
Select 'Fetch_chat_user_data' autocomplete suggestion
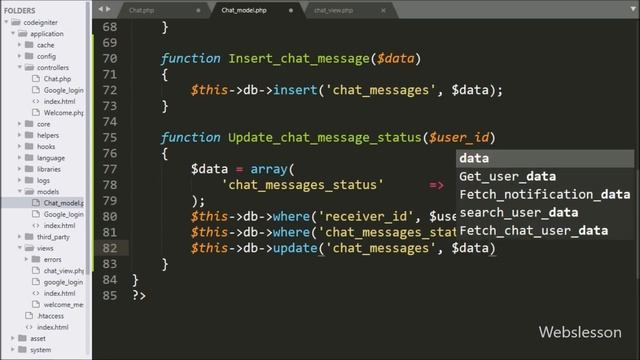point(545,231)
